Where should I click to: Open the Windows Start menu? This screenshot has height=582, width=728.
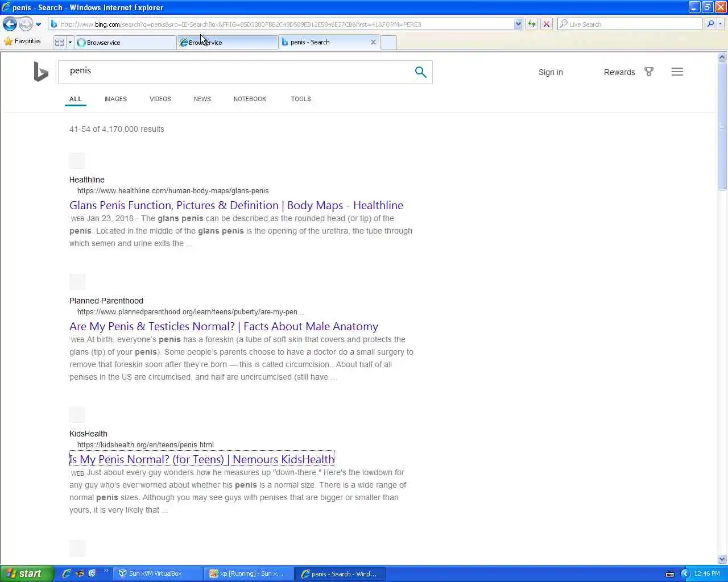[x=27, y=573]
